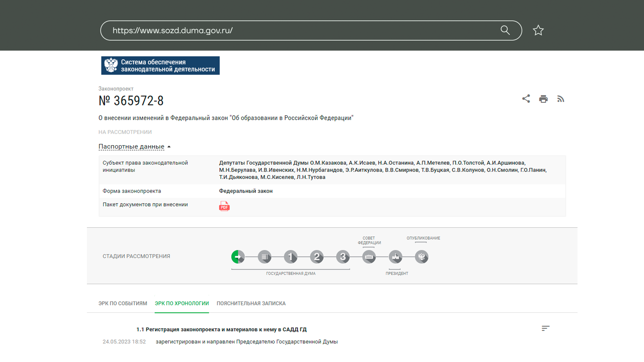Select the first reading stage
This screenshot has width=644, height=362.
[290, 257]
